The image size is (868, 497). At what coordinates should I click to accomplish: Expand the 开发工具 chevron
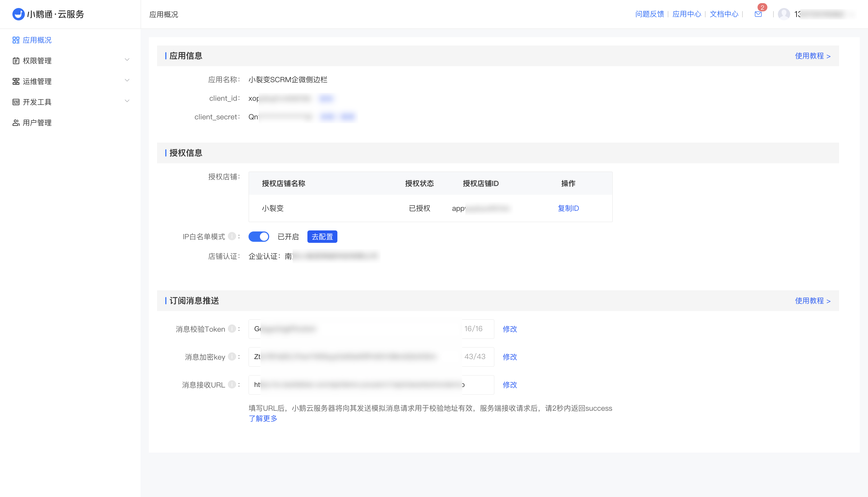tap(127, 101)
